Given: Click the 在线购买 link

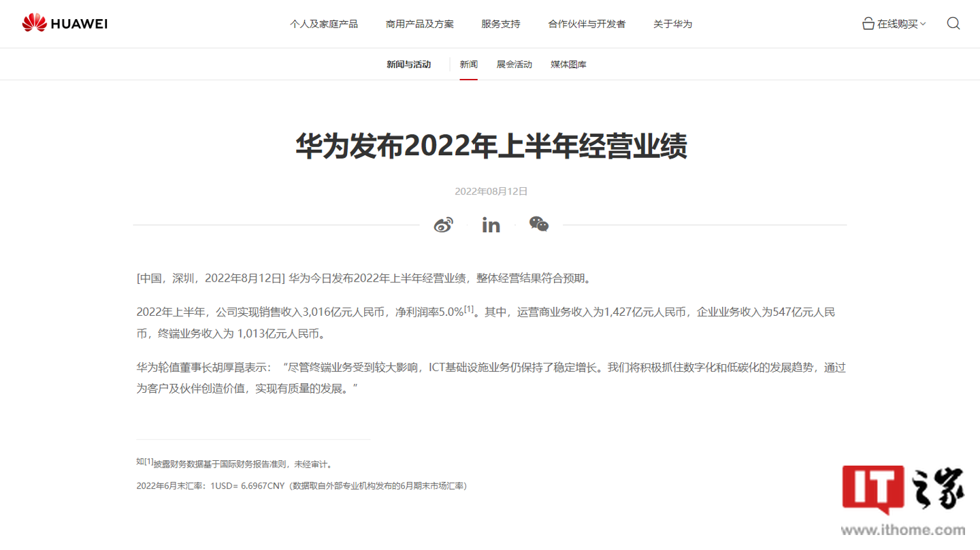Looking at the screenshot, I should pos(898,24).
